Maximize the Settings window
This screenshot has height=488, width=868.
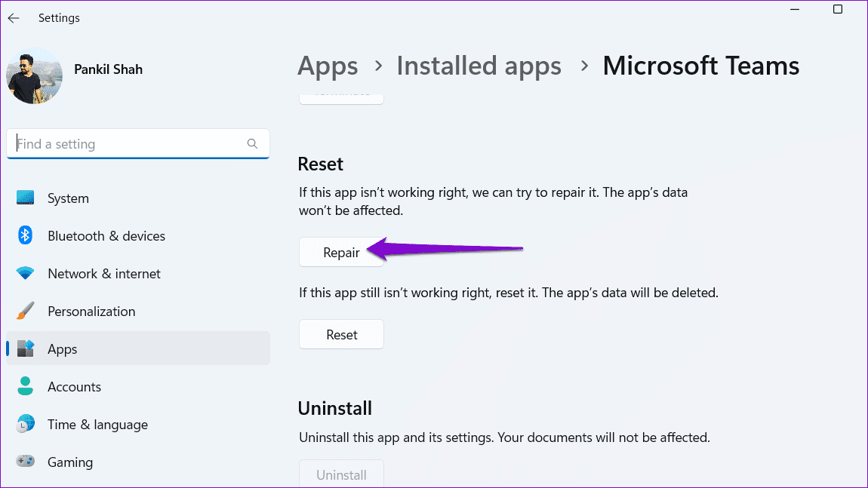point(837,9)
